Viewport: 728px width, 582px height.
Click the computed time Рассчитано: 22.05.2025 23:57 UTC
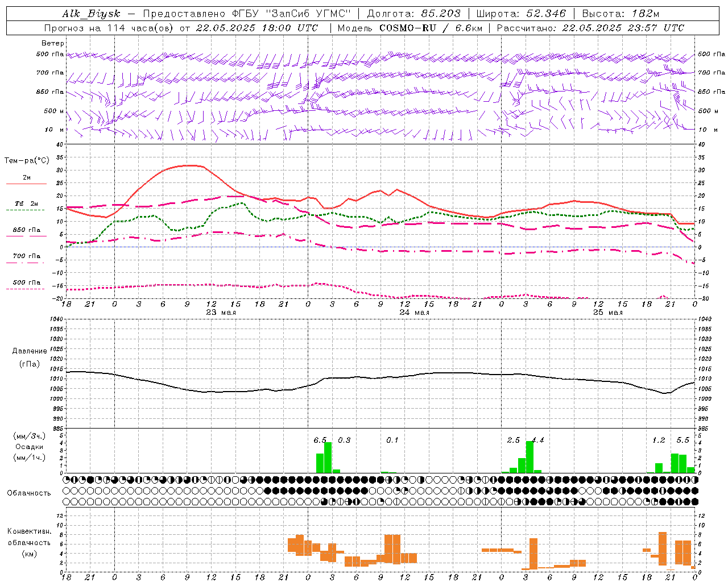click(590, 28)
